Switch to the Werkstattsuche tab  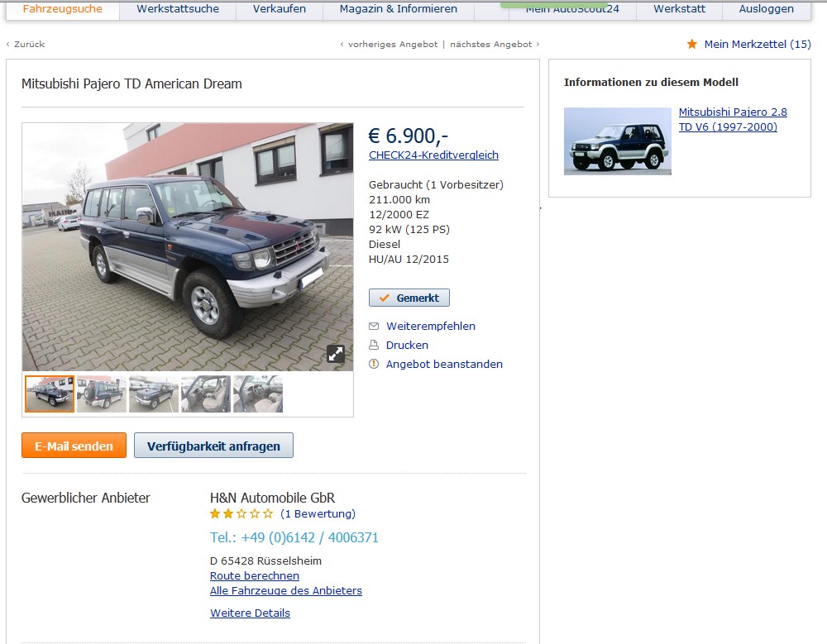point(178,9)
